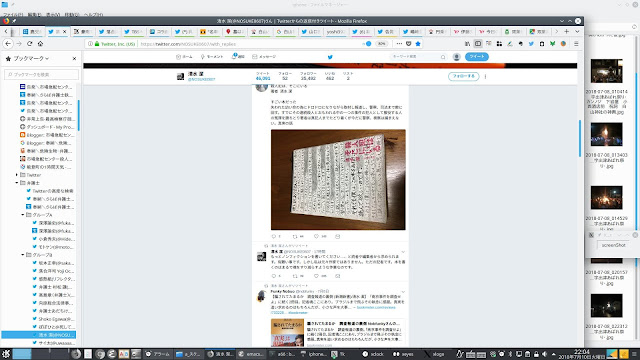The height and width of the screenshot is (360, 640).
Task: Open the list all tabs dropdown arrow
Action: point(577,31)
